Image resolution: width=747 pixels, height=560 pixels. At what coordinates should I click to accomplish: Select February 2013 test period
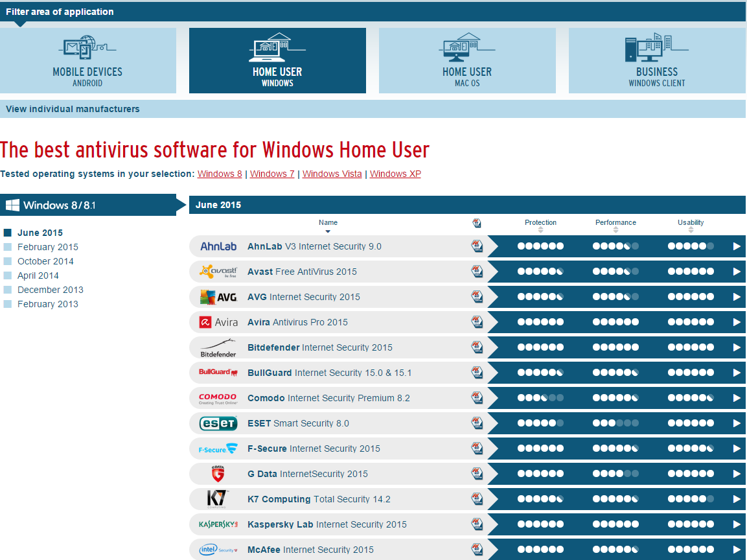[x=48, y=305]
